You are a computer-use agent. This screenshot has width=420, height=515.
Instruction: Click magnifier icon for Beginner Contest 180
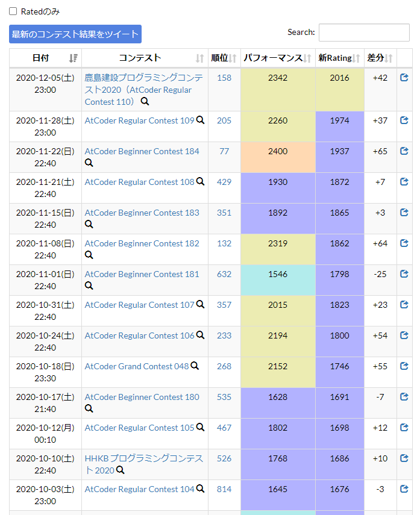coord(89,408)
